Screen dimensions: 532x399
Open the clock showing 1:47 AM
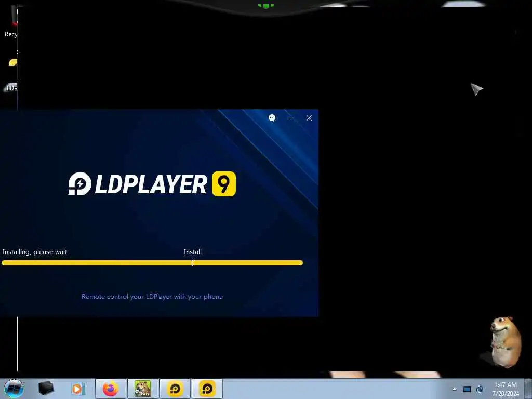click(x=506, y=389)
